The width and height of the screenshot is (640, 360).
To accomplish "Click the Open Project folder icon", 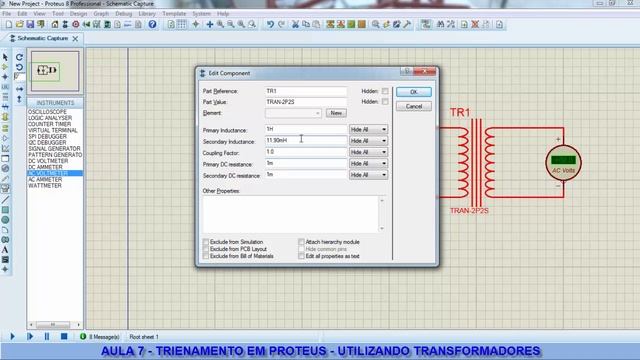I will (19, 24).
